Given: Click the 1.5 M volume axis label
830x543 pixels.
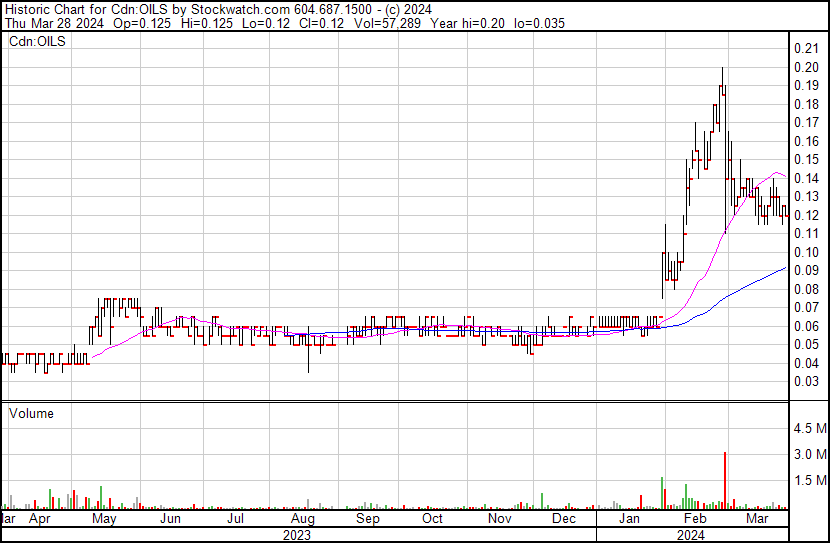Looking at the screenshot, I should 809,481.
